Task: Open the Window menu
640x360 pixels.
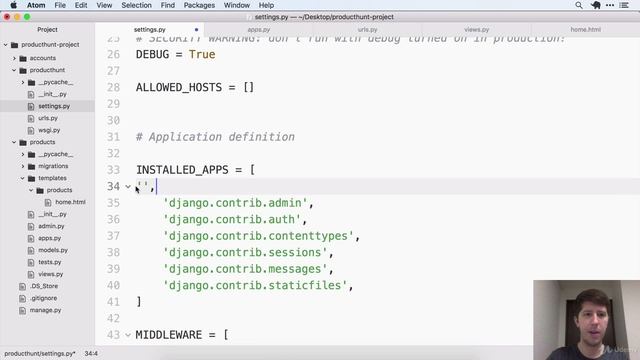Action: point(237,5)
